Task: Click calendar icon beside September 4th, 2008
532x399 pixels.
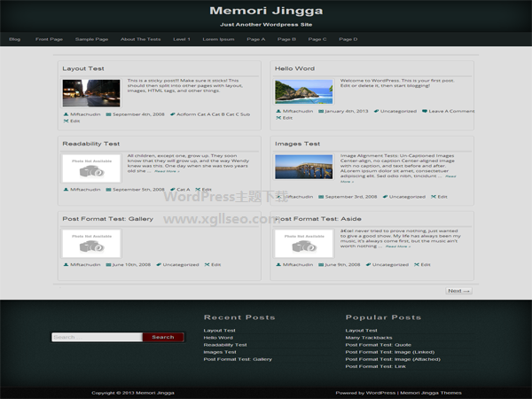Action: [108, 114]
